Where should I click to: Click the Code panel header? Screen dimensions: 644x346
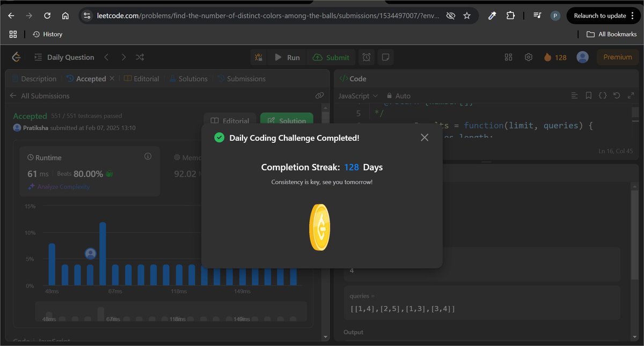[x=353, y=78]
